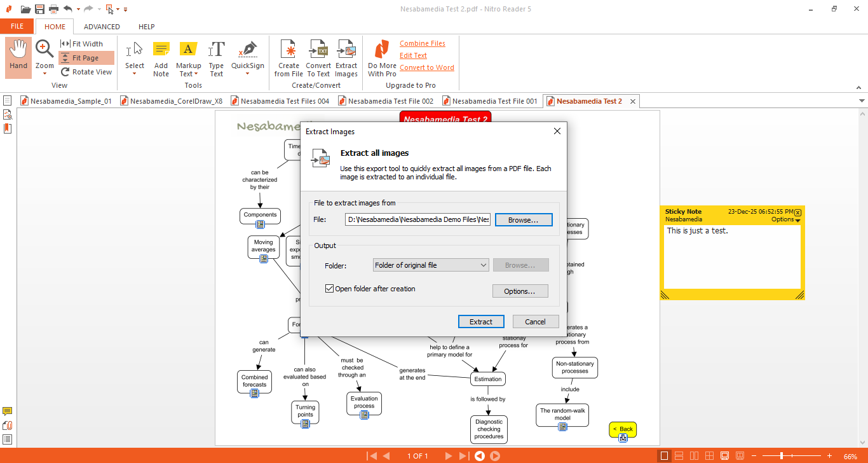Select the Hand tool
Screen dimensions: 868x463
pyautogui.click(x=18, y=57)
